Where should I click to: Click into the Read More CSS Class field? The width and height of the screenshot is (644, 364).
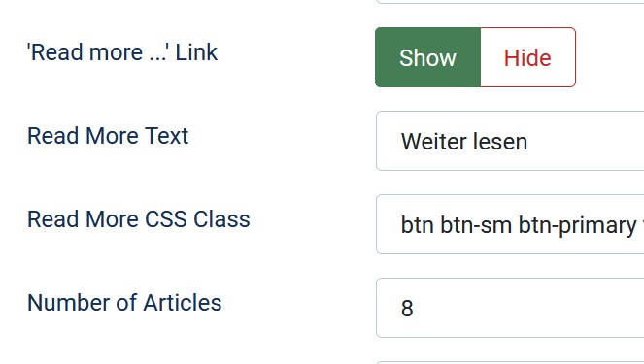tap(510, 224)
